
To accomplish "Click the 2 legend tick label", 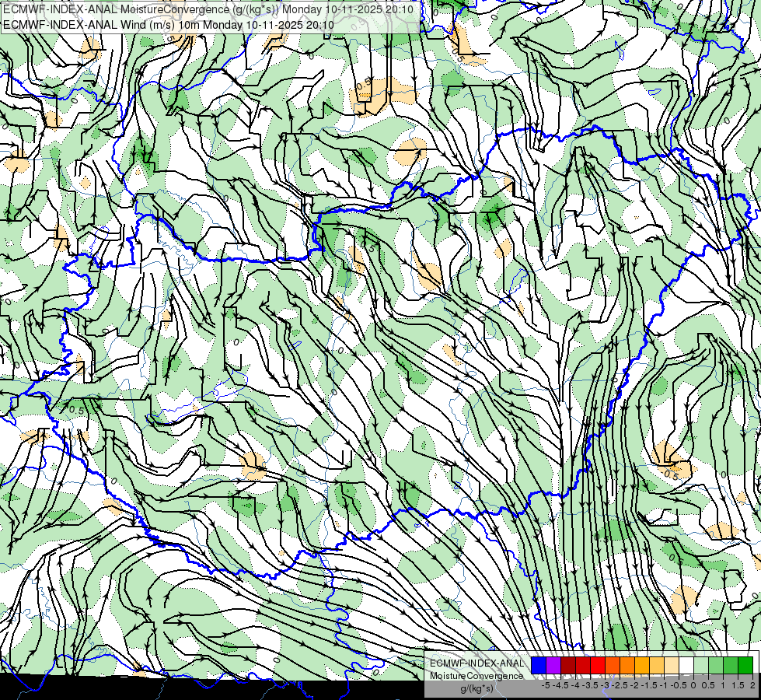I will pyautogui.click(x=753, y=685).
